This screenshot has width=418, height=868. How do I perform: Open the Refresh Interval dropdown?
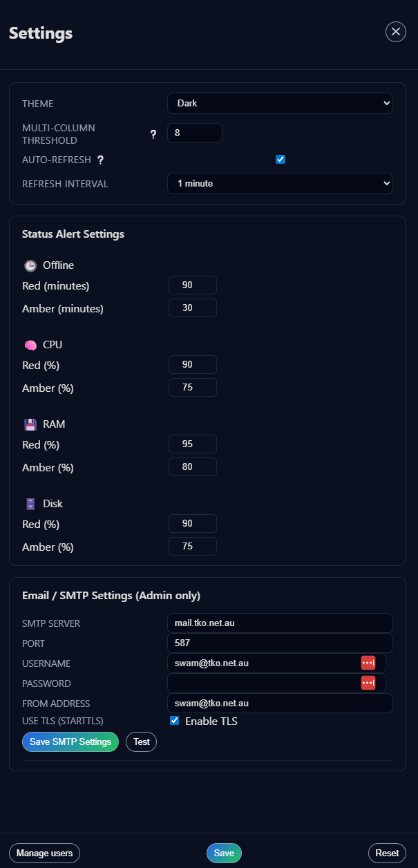click(x=280, y=183)
